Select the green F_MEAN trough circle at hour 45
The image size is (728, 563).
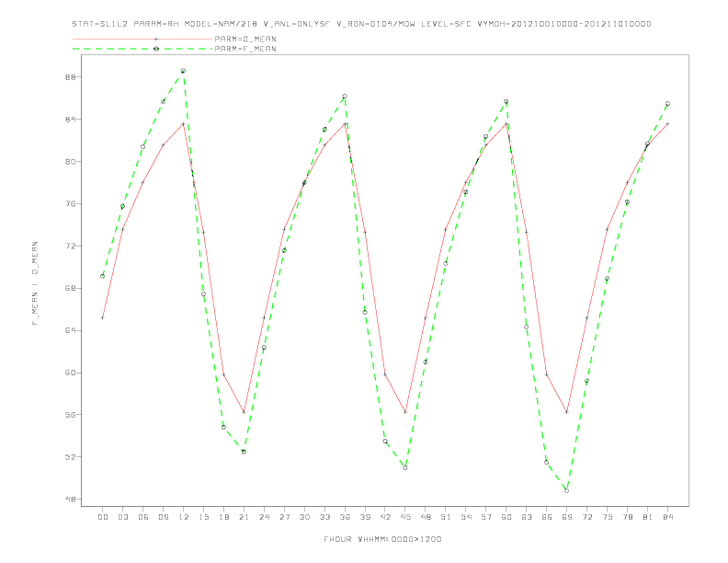(x=405, y=467)
